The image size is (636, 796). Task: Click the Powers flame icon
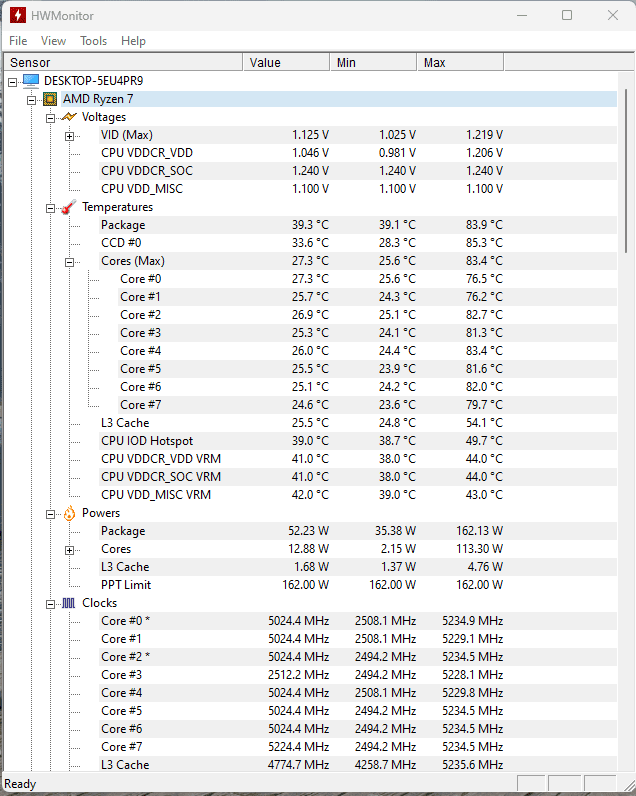pos(69,513)
